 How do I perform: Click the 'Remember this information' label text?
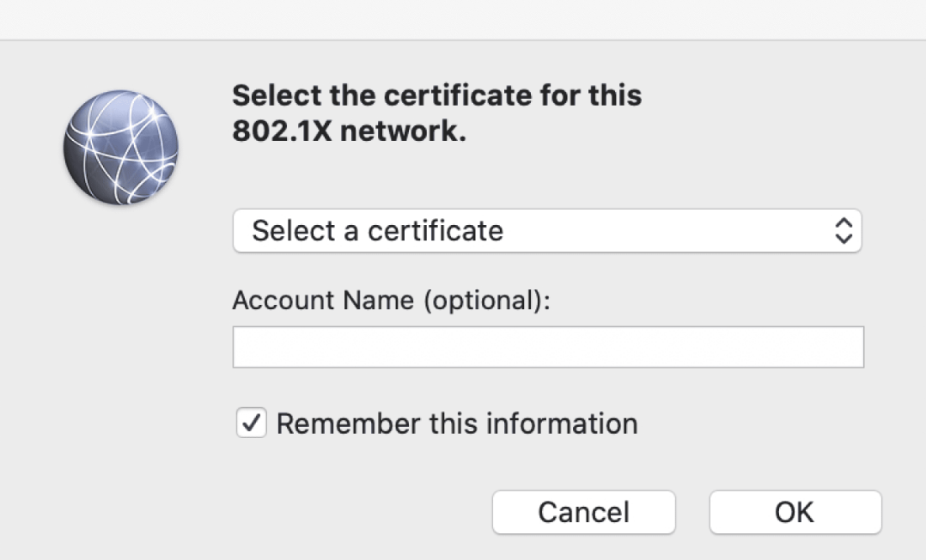(x=457, y=423)
